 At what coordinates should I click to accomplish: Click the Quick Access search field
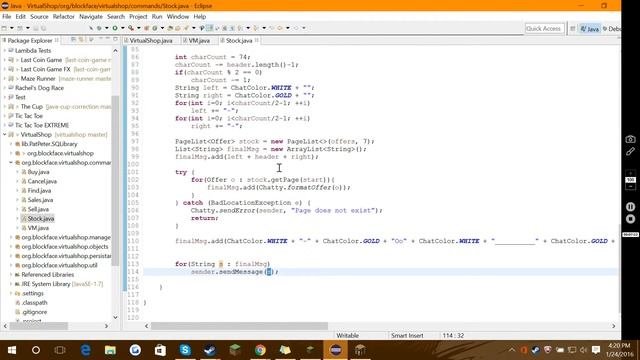click(x=544, y=29)
